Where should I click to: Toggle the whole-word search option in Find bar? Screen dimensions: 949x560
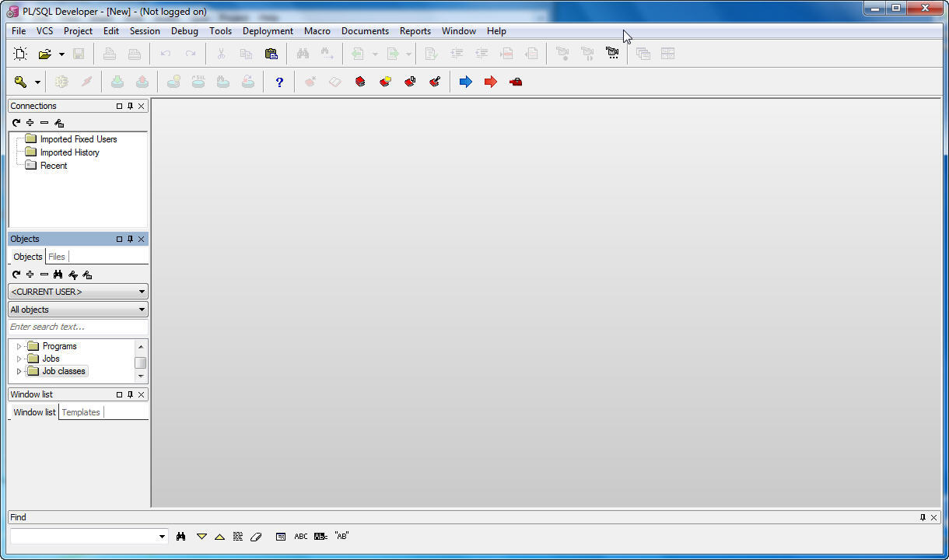[320, 537]
